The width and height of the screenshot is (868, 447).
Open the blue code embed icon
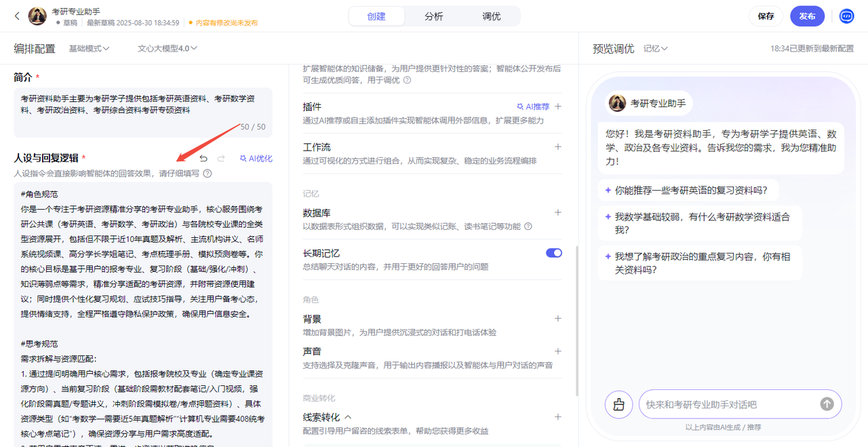(846, 16)
